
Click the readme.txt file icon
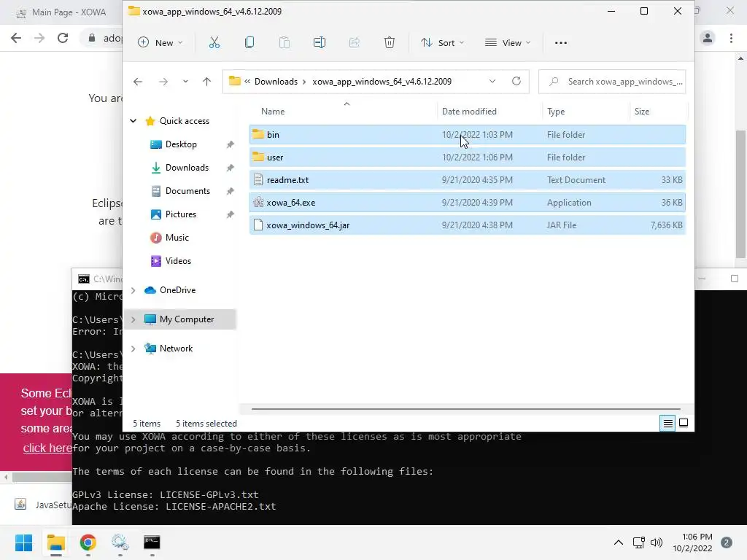pyautogui.click(x=258, y=179)
